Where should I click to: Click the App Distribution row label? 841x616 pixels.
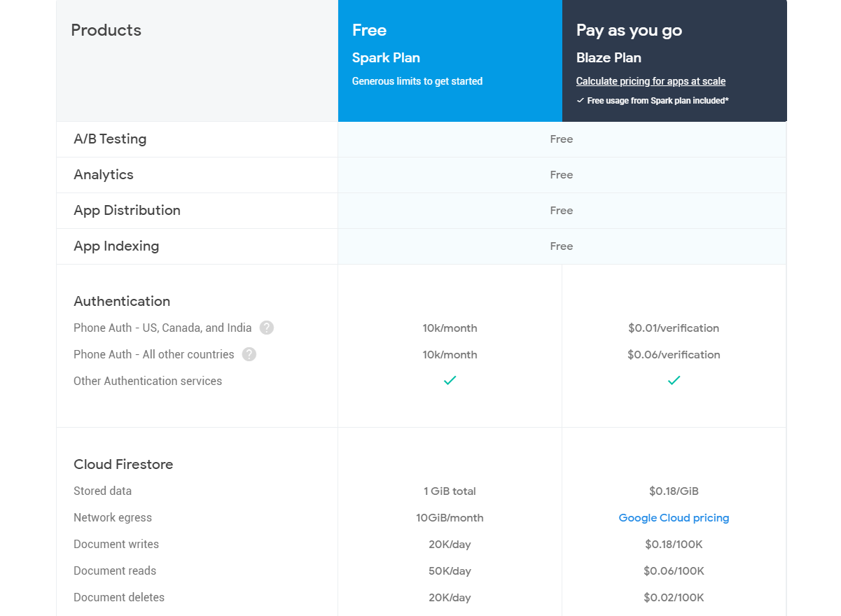[x=127, y=211]
